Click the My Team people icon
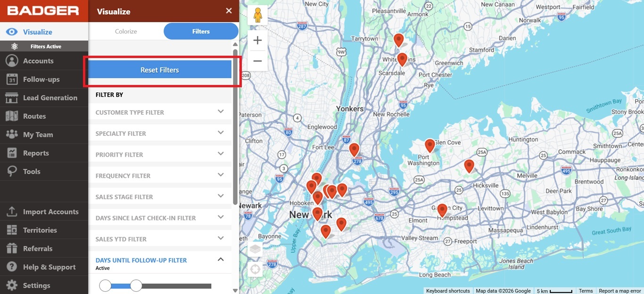The image size is (644, 294). 12,134
